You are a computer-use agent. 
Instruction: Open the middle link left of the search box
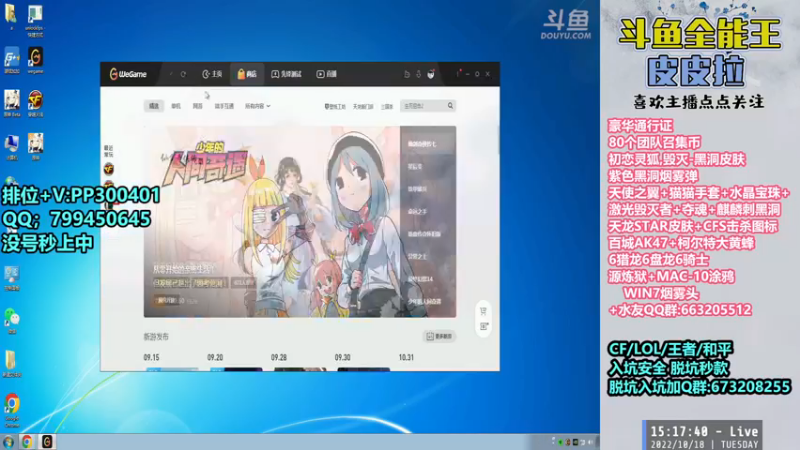tap(363, 107)
